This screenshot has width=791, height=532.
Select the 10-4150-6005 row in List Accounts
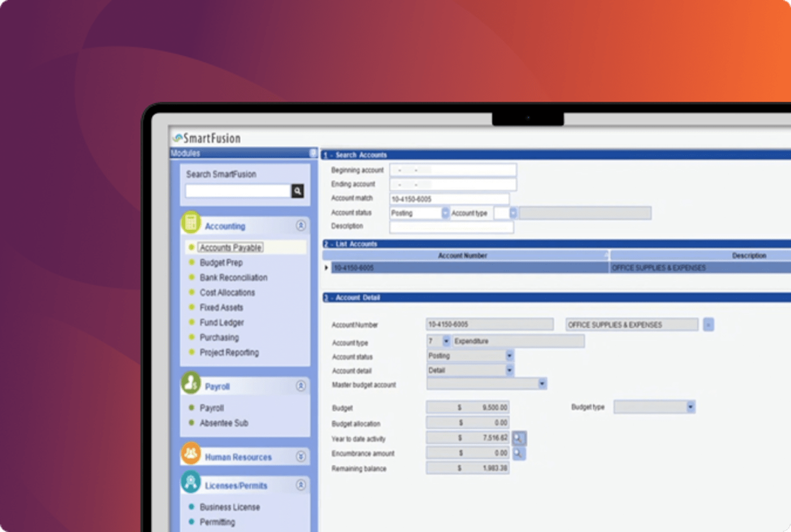tap(560, 268)
